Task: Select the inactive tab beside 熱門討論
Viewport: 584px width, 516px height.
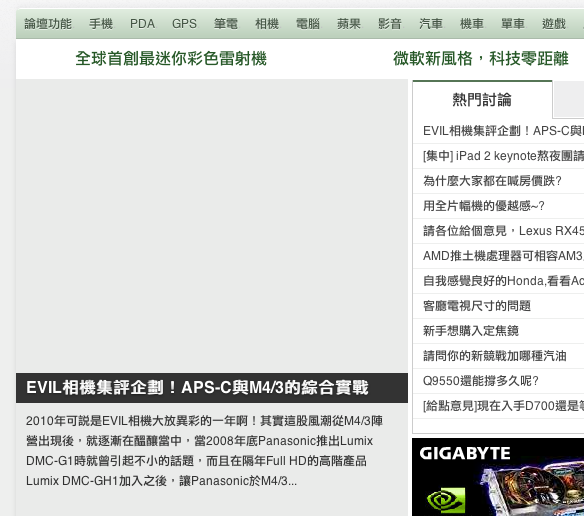Action: point(568,100)
